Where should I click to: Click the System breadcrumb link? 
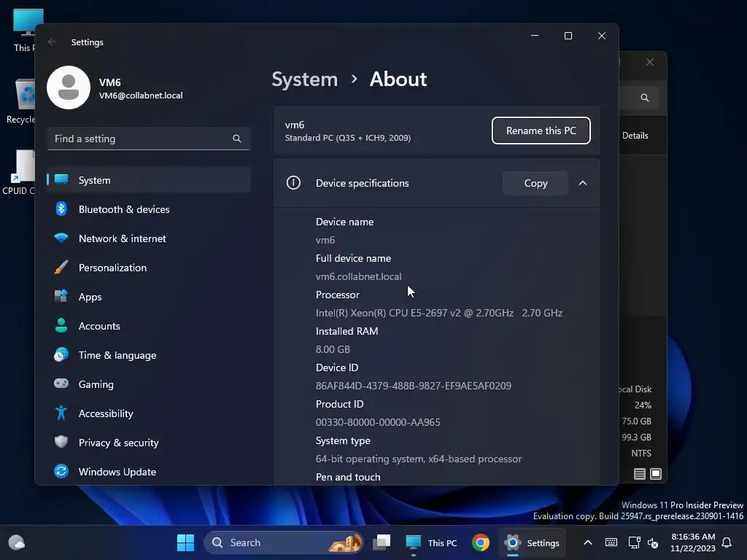tap(304, 79)
